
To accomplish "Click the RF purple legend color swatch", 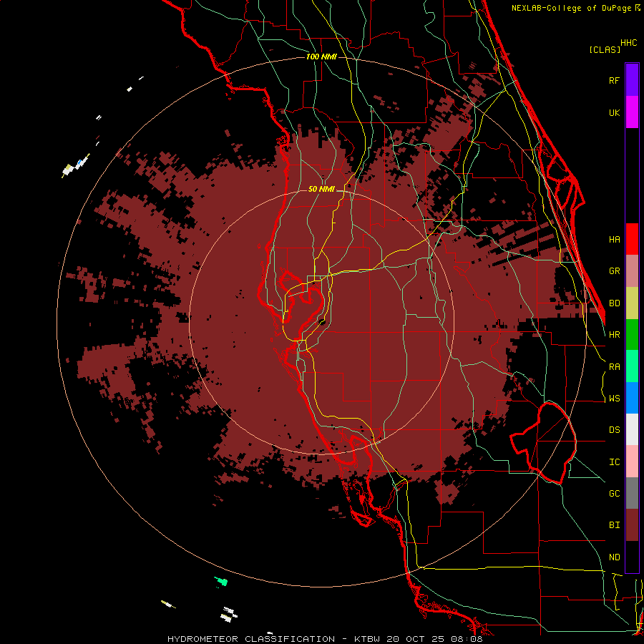I will pos(632,80).
